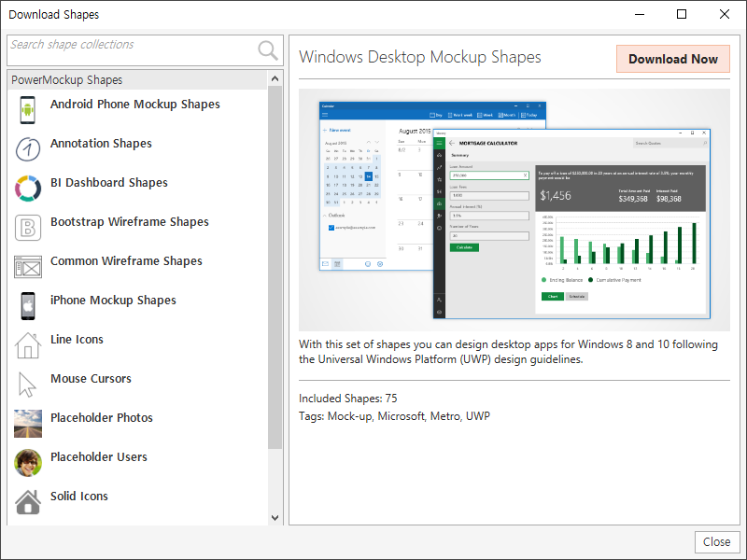Click the Close button at bottom
The height and width of the screenshot is (560, 747).
click(x=716, y=542)
